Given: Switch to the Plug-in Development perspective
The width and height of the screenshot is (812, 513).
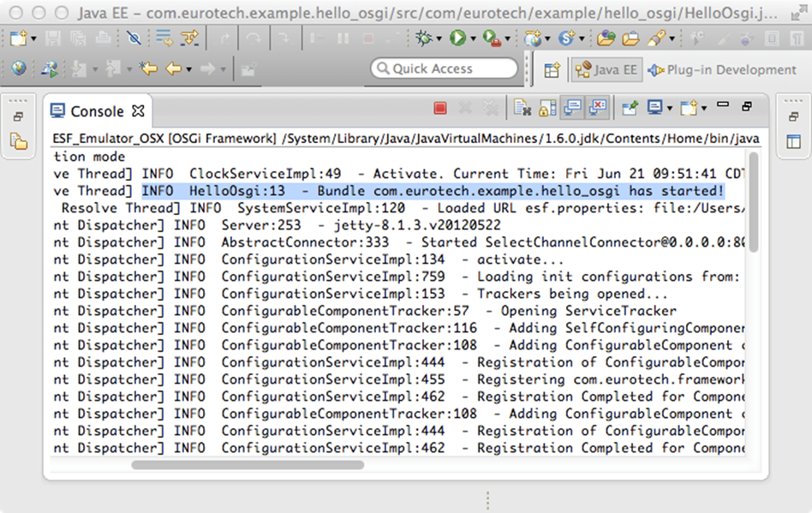Looking at the screenshot, I should click(722, 69).
